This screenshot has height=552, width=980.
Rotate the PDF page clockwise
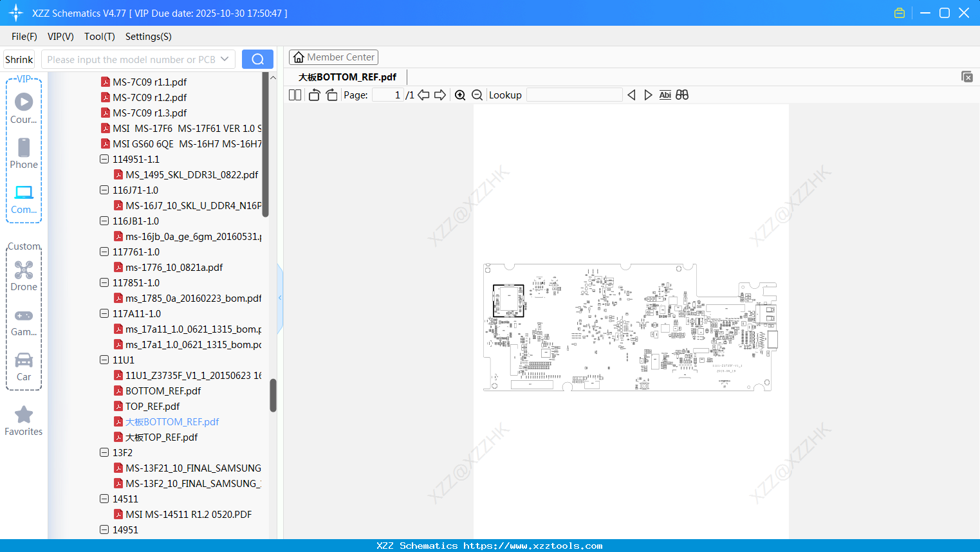pyautogui.click(x=331, y=95)
